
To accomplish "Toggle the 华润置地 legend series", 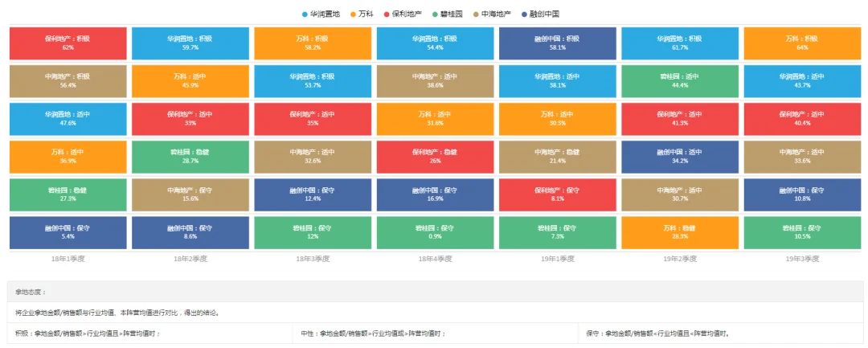I will click(321, 14).
